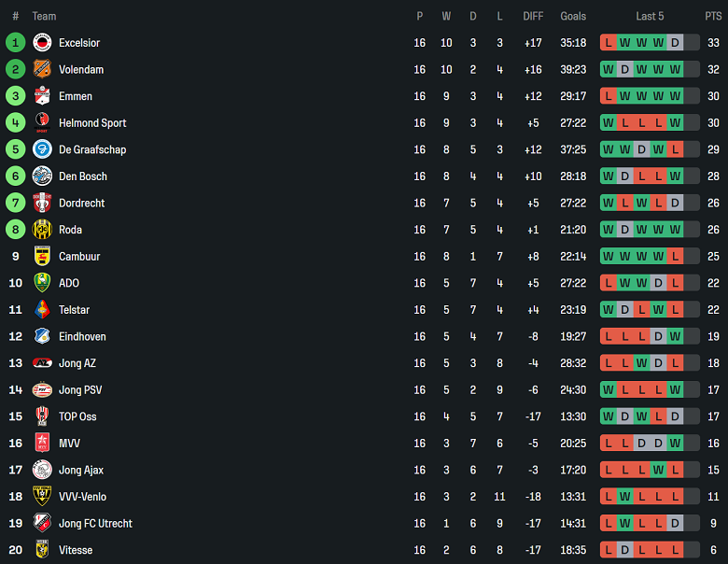Click the Excelsior club crest

coord(42,43)
